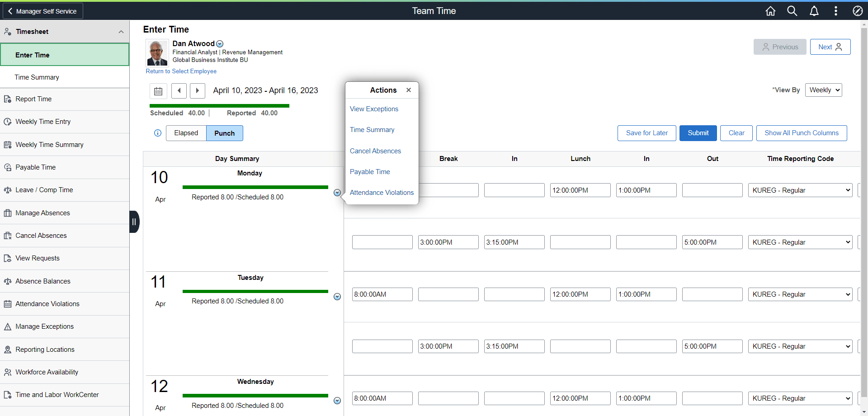Open View Requests in the sidebar
Screen dimensions: 868x416
coord(65,258)
